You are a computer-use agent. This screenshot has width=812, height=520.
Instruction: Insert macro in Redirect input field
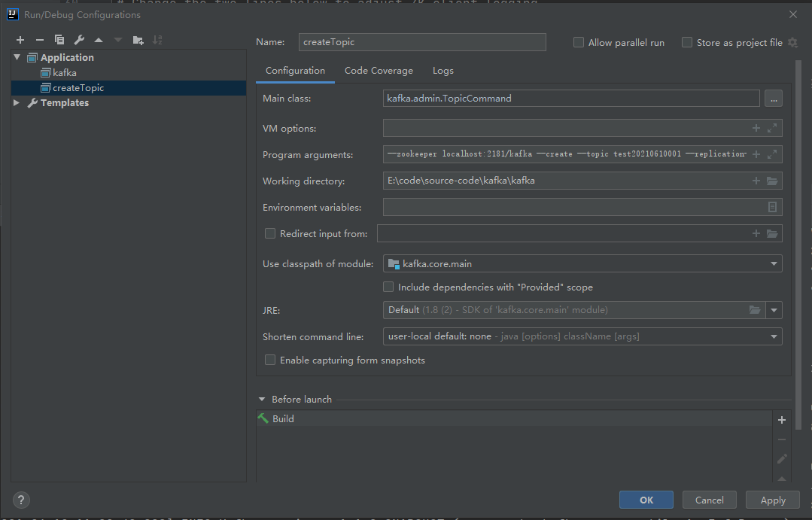756,233
